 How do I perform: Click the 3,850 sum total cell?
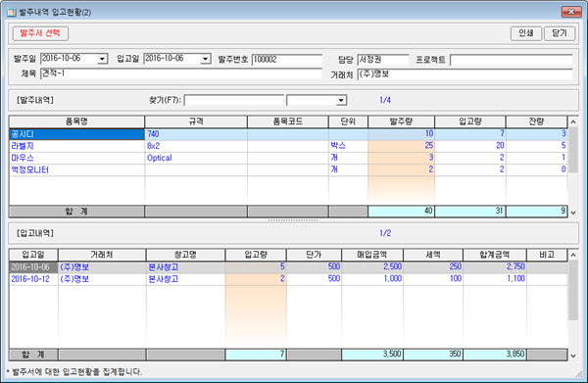click(x=495, y=355)
